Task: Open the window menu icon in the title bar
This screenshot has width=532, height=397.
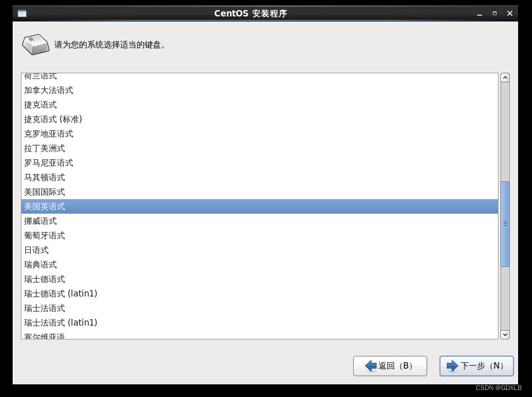Action: [x=22, y=13]
